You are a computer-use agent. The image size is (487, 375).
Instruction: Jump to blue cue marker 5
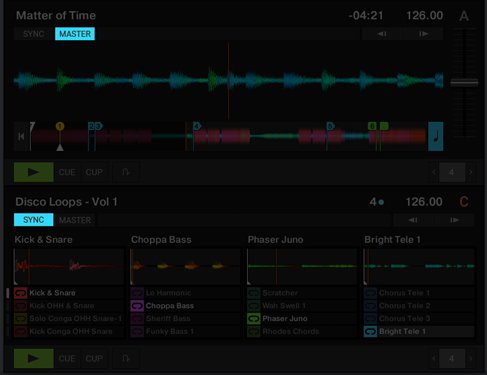[330, 126]
